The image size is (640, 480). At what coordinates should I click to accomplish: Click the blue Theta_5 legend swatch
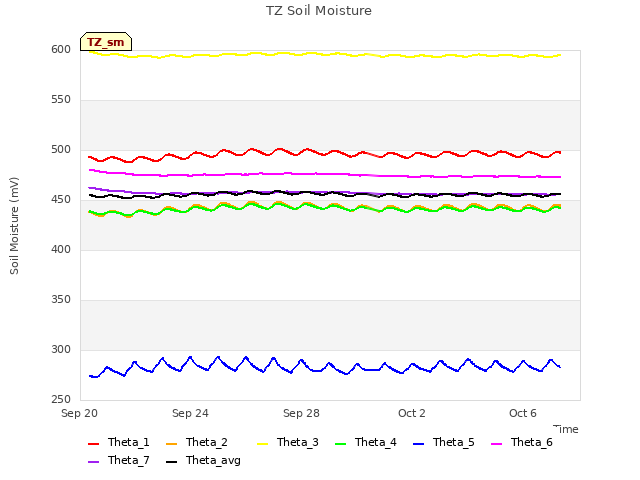coord(418,444)
